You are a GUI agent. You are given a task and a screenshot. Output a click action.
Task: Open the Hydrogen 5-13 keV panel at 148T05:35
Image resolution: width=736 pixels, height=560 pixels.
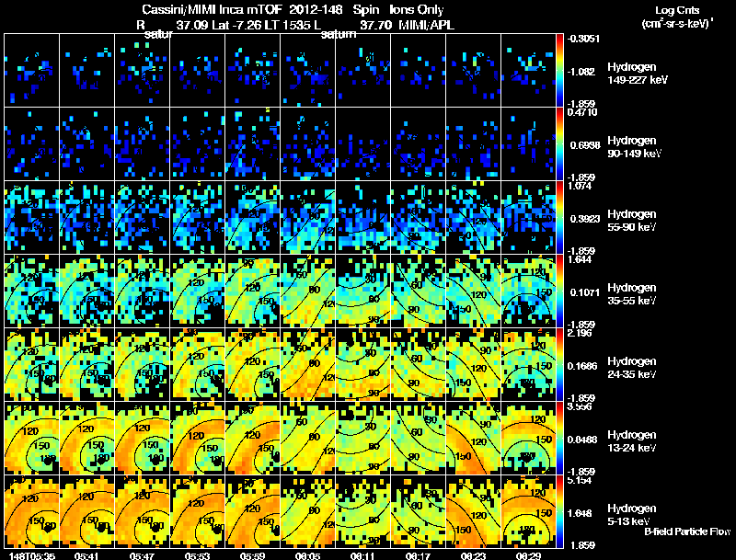32,512
